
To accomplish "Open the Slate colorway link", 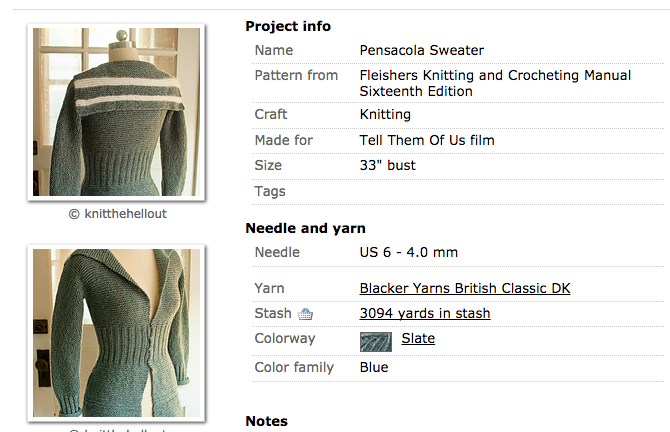I will click(418, 339).
